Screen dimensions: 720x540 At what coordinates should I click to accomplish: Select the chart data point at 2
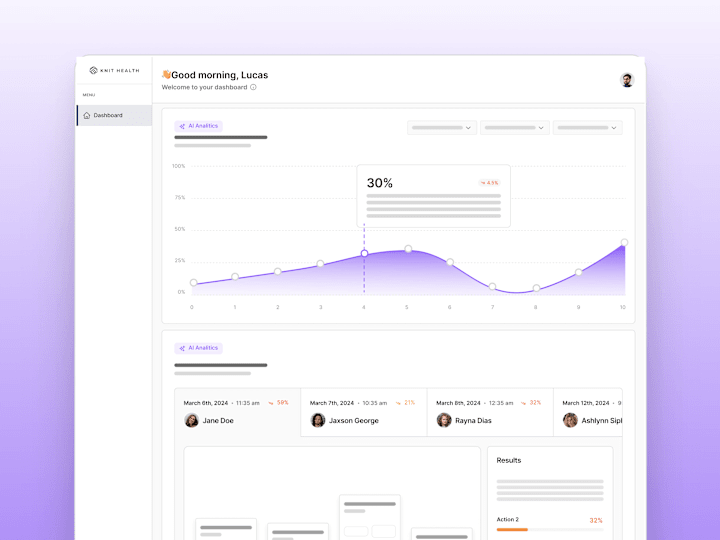click(277, 271)
